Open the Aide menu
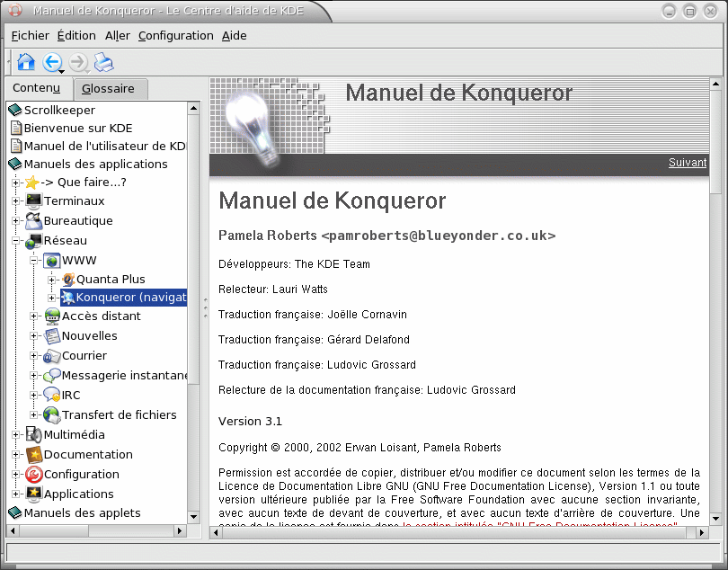This screenshot has width=728, height=570. coord(234,36)
